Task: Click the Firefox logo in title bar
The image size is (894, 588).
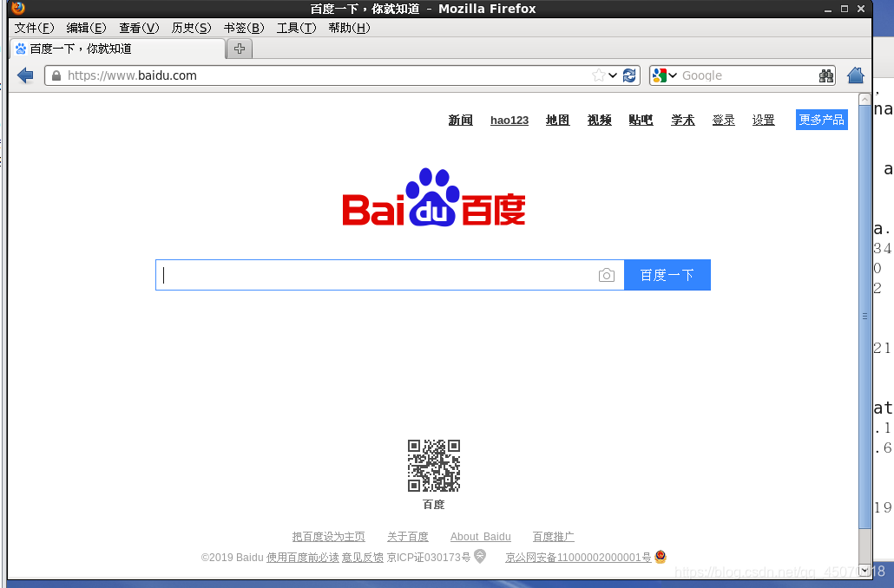Action: 18,8
